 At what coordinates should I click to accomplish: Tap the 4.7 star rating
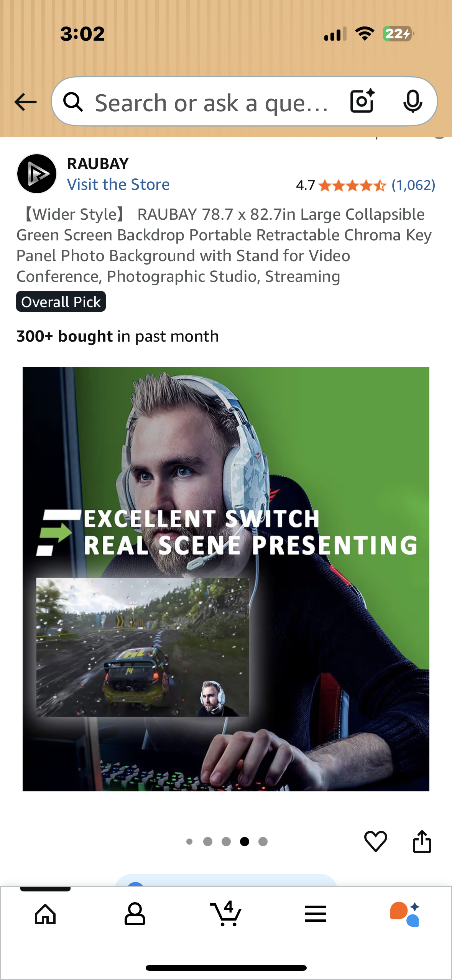click(341, 185)
